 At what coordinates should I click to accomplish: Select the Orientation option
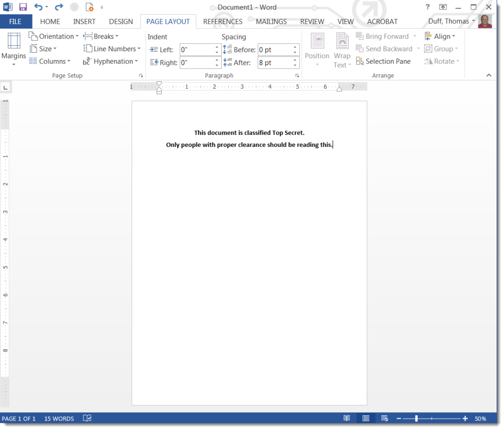(x=53, y=36)
